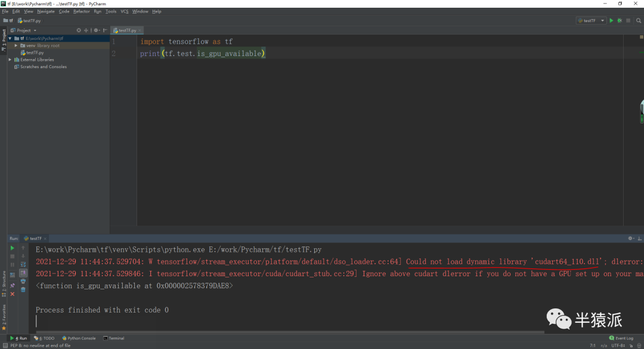Hide the Project tool window
This screenshot has width=644, height=349.
pos(105,30)
